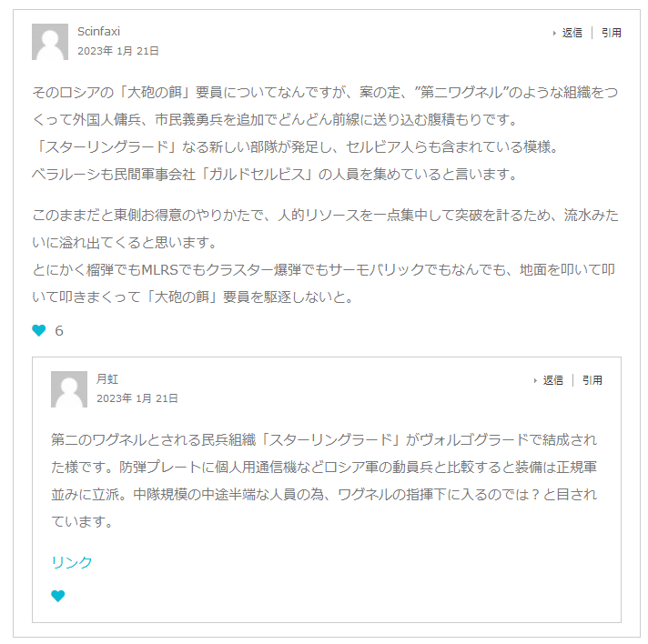Viewport: 648px width, 644px height.
Task: Reply to Scinfaxi's comment via 返信
Action: (x=572, y=33)
